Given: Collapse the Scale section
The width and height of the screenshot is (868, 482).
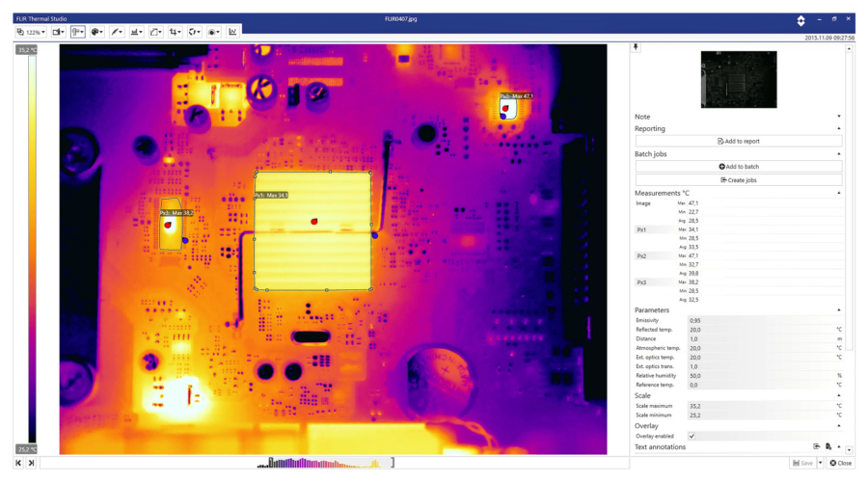Looking at the screenshot, I should pos(839,395).
